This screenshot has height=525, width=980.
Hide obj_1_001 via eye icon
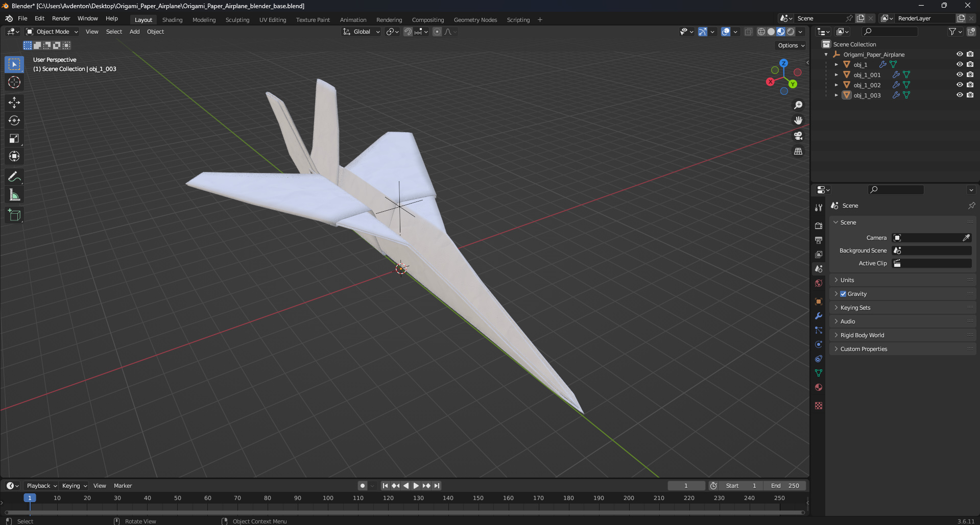pyautogui.click(x=960, y=74)
